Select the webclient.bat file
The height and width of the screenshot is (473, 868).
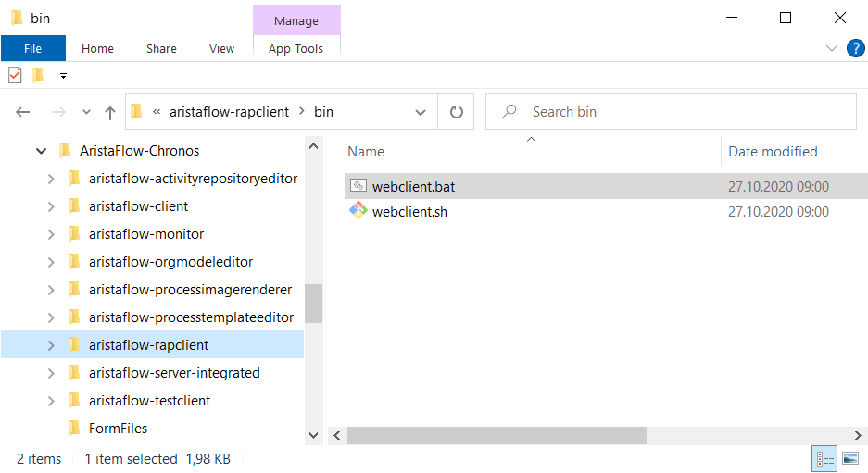413,186
